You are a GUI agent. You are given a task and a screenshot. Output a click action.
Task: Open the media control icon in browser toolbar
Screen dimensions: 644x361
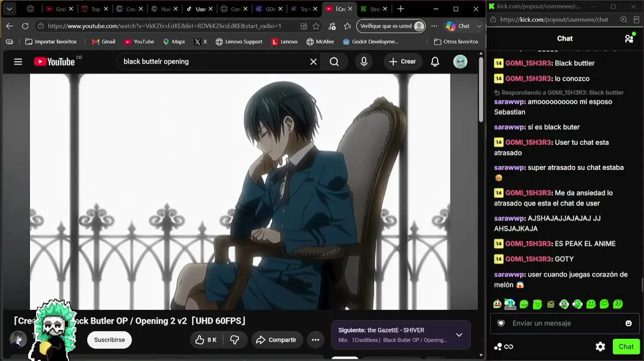(x=332, y=26)
